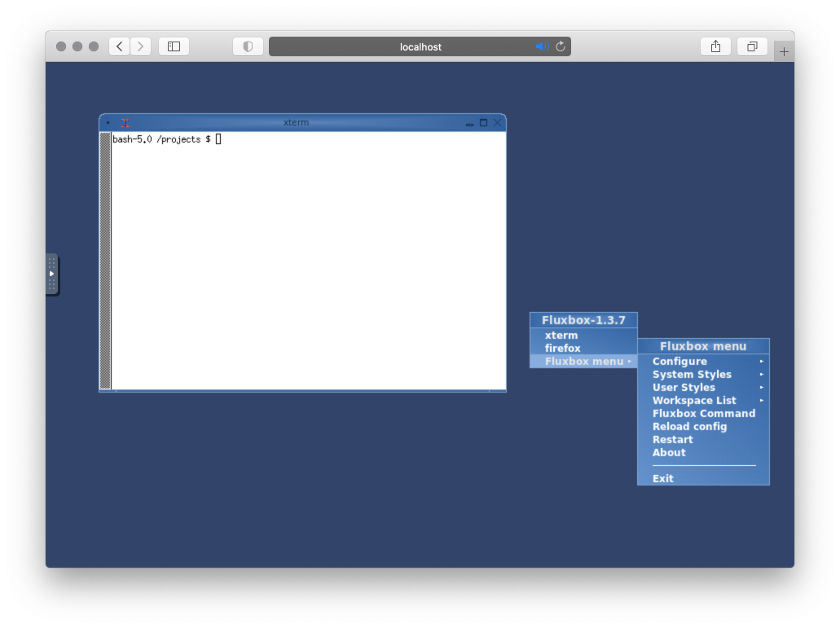Open the System Styles submenu
Image resolution: width=840 pixels, height=628 pixels.
tap(692, 374)
